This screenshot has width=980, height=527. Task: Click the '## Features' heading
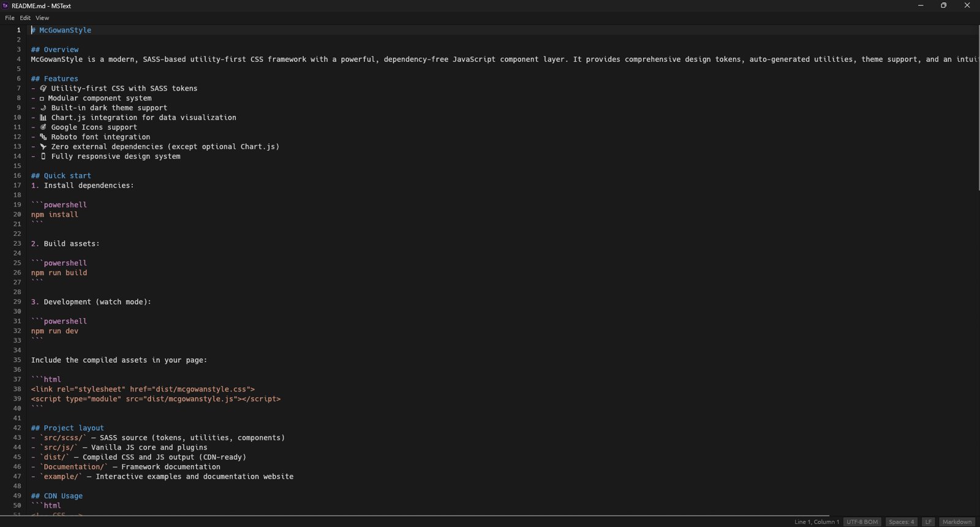click(55, 79)
